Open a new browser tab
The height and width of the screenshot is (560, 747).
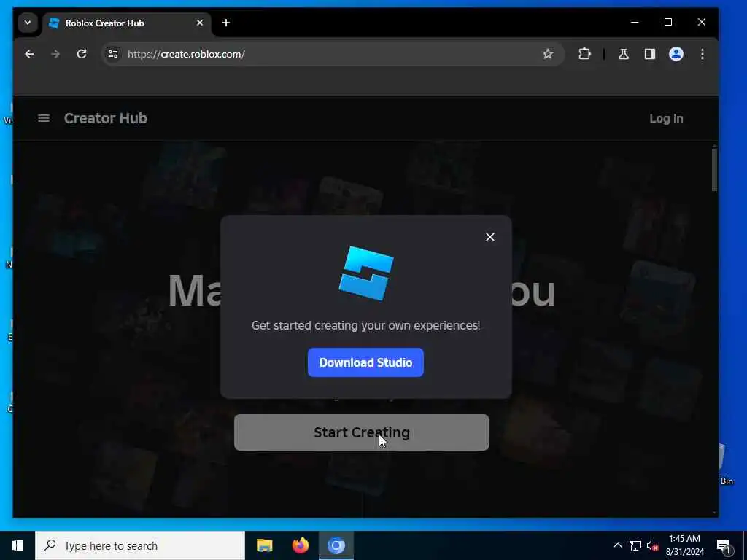226,23
